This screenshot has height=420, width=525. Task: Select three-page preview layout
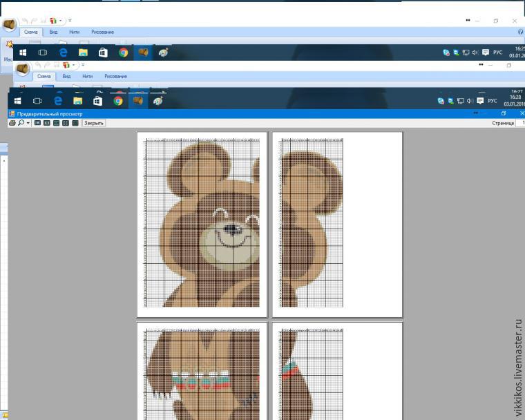(x=56, y=123)
